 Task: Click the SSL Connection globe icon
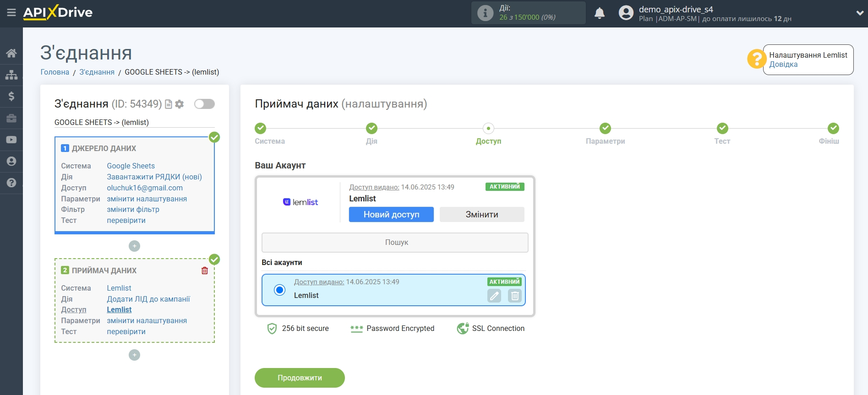[463, 328]
